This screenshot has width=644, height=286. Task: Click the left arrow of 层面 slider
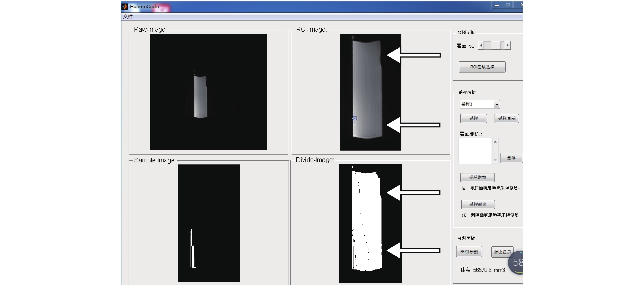[x=481, y=46]
